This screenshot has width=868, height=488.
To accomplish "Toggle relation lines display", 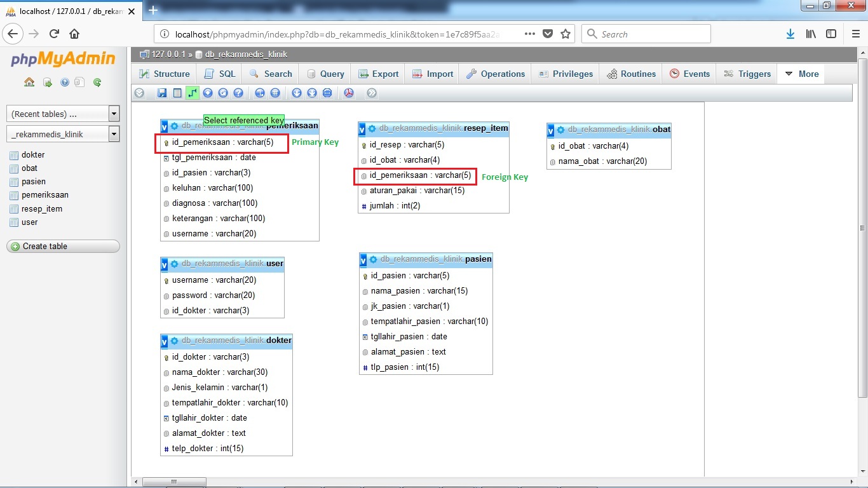I will coord(327,93).
